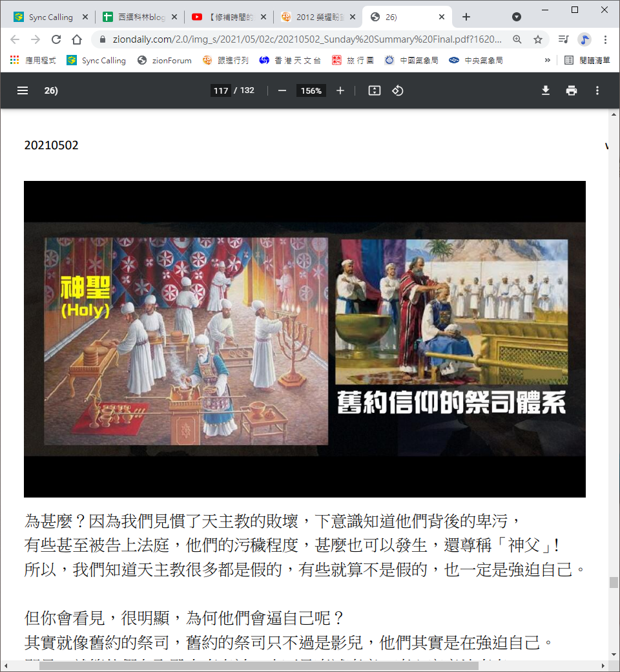The image size is (620, 672).
Task: Open a new browser tab
Action: tap(466, 17)
